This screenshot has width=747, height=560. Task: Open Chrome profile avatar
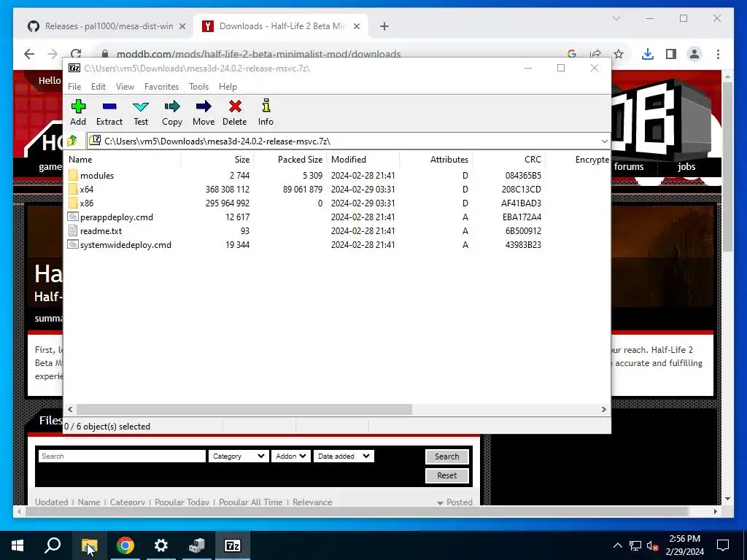point(694,54)
